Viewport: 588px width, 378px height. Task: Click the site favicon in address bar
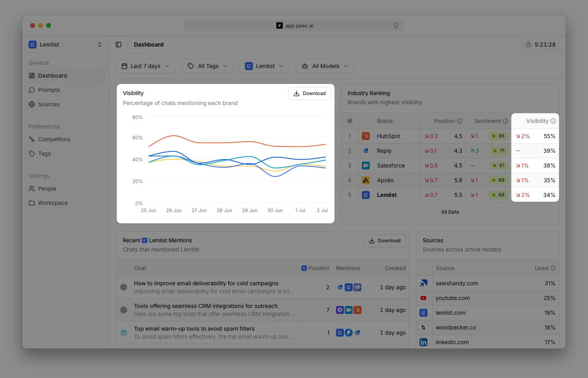pos(279,25)
